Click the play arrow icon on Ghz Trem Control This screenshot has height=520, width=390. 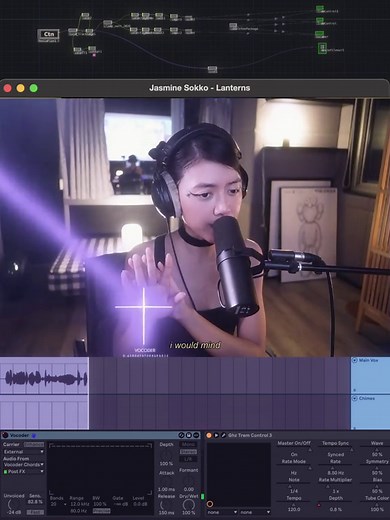(216, 435)
